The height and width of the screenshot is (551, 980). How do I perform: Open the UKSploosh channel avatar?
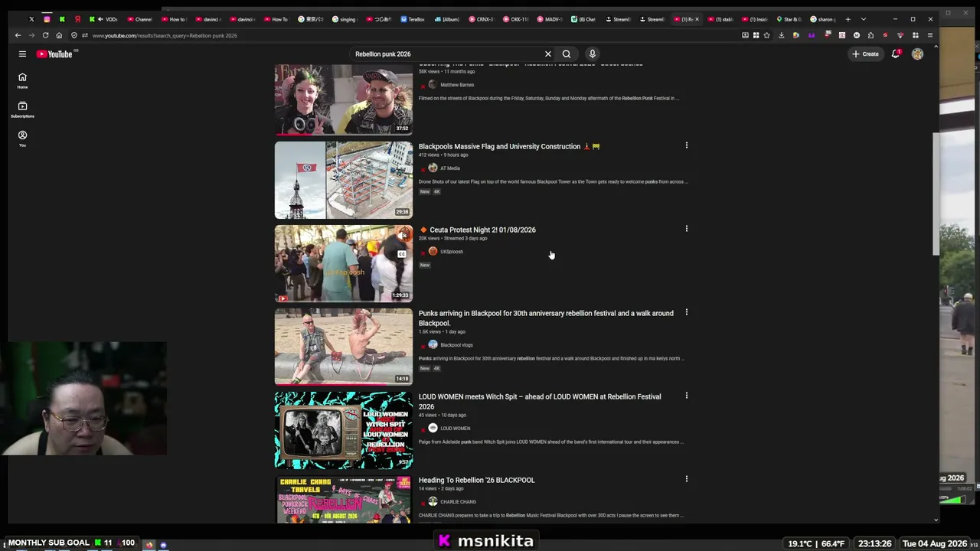(x=433, y=252)
